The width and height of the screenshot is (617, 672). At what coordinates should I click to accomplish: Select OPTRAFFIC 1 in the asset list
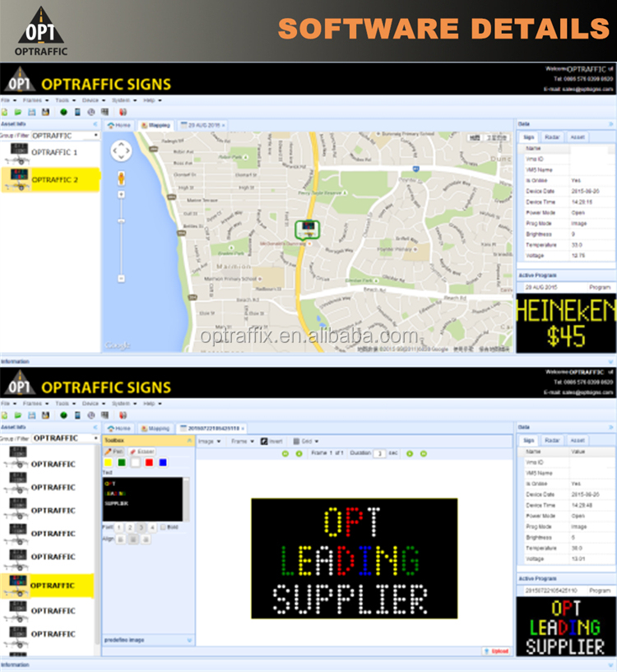54,153
